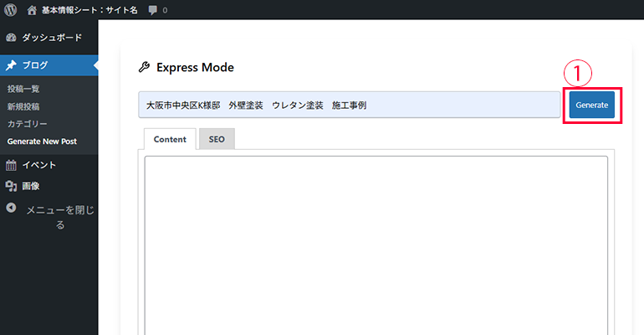This screenshot has height=335, width=644.
Task: Open 投稿一覧 in the sidebar
Action: click(x=23, y=89)
